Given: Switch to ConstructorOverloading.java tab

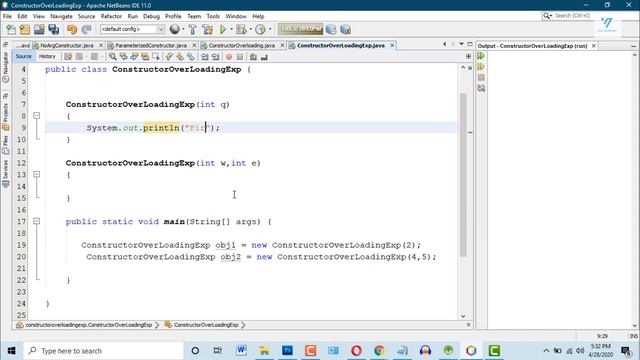Looking at the screenshot, I should click(x=242, y=45).
